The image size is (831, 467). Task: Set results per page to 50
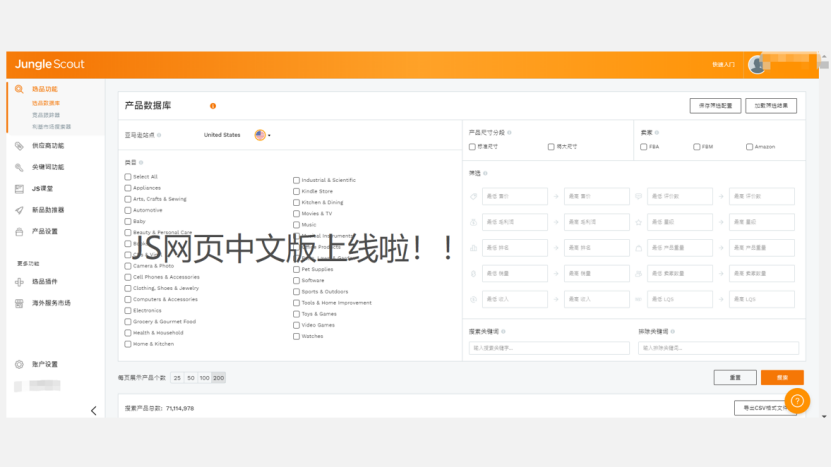pyautogui.click(x=191, y=378)
